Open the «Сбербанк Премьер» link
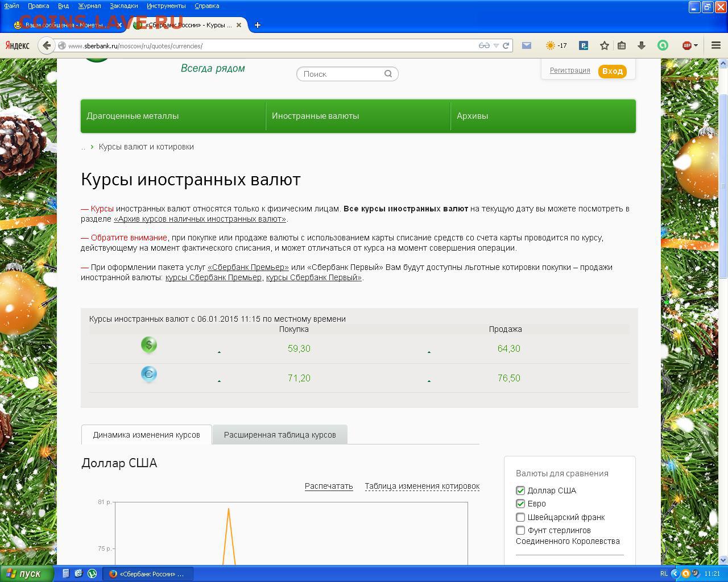Image resolution: width=728 pixels, height=582 pixels. 248,267
